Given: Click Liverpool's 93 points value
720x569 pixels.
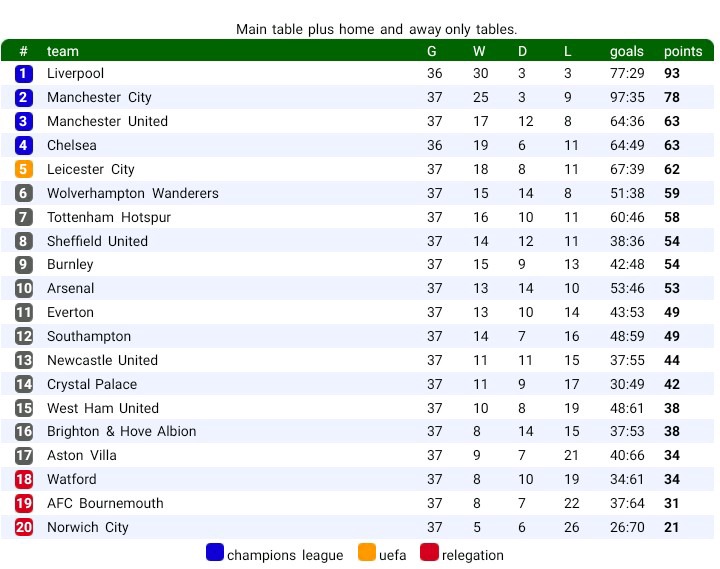Looking at the screenshot, I should (671, 74).
